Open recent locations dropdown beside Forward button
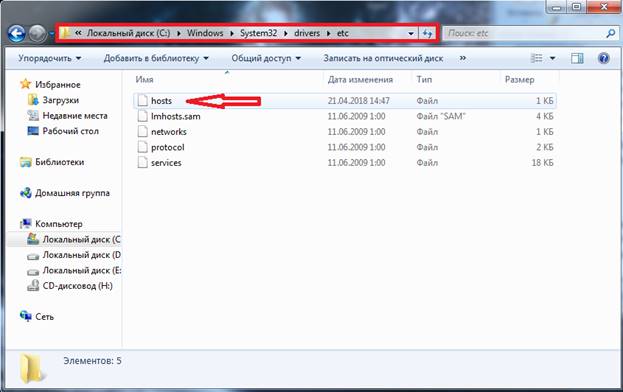The height and width of the screenshot is (392, 623). (52, 34)
